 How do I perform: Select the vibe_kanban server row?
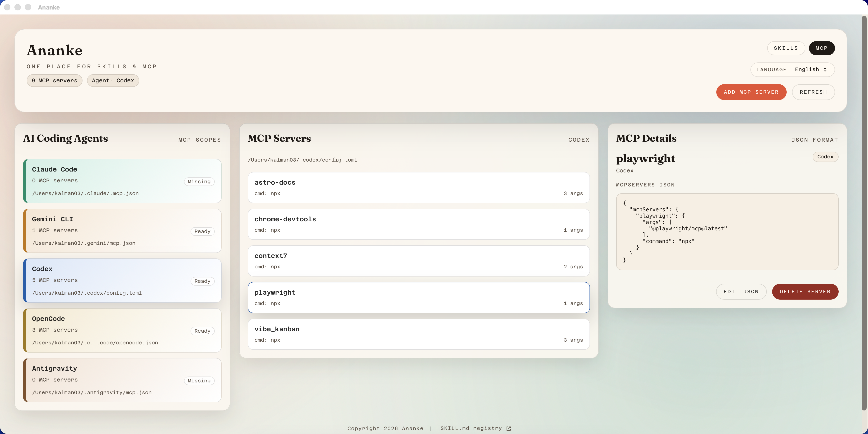[418, 334]
